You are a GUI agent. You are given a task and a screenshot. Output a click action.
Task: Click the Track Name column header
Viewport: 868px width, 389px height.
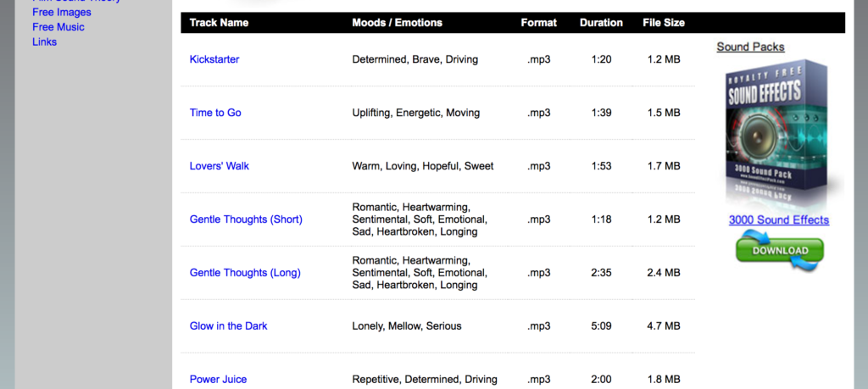pyautogui.click(x=219, y=23)
